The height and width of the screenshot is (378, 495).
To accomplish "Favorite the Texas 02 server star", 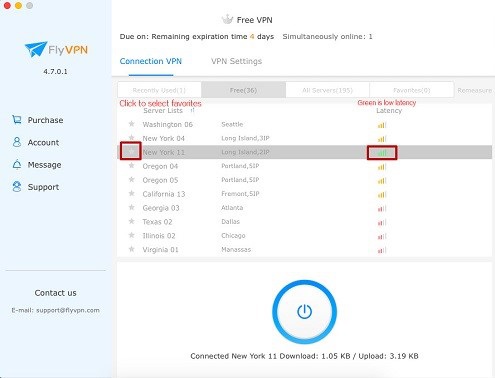I will tap(132, 221).
